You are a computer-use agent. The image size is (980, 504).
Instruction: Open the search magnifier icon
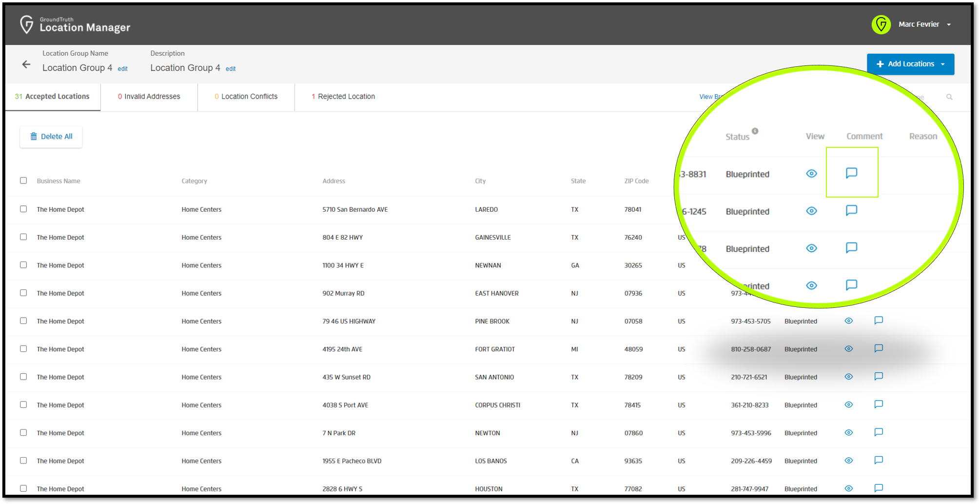pyautogui.click(x=949, y=97)
